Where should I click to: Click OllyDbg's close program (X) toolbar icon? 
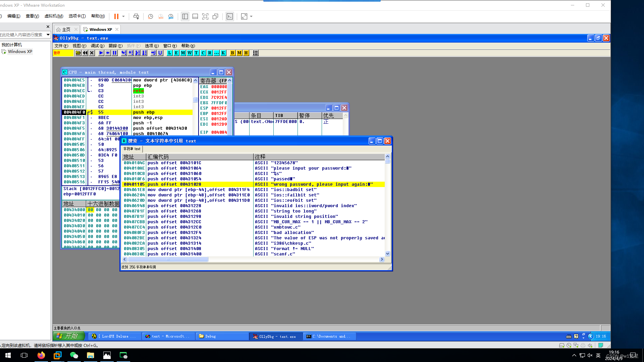92,53
